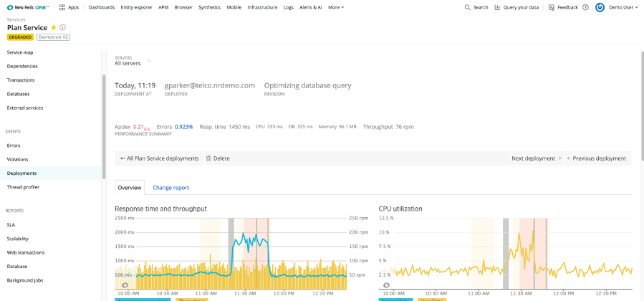Click the CPU utilization chart title

[400, 209]
